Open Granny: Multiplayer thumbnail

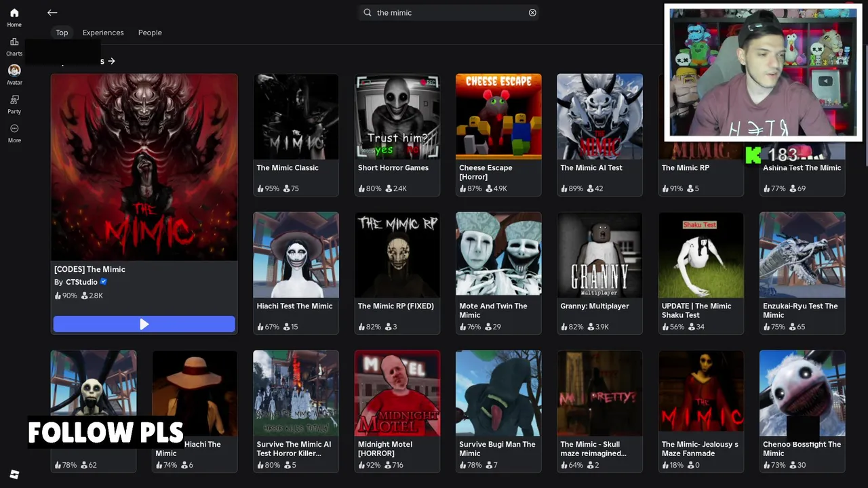(x=599, y=254)
